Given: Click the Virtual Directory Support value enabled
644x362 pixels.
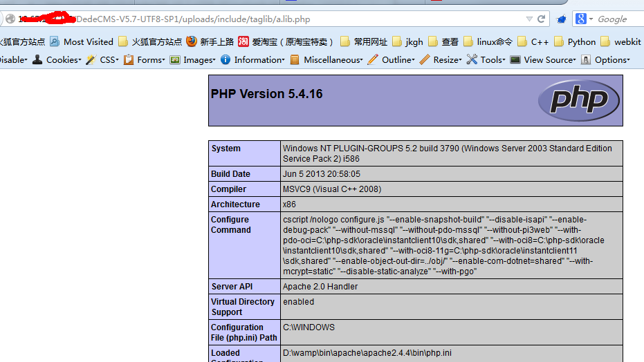Looking at the screenshot, I should click(298, 302).
